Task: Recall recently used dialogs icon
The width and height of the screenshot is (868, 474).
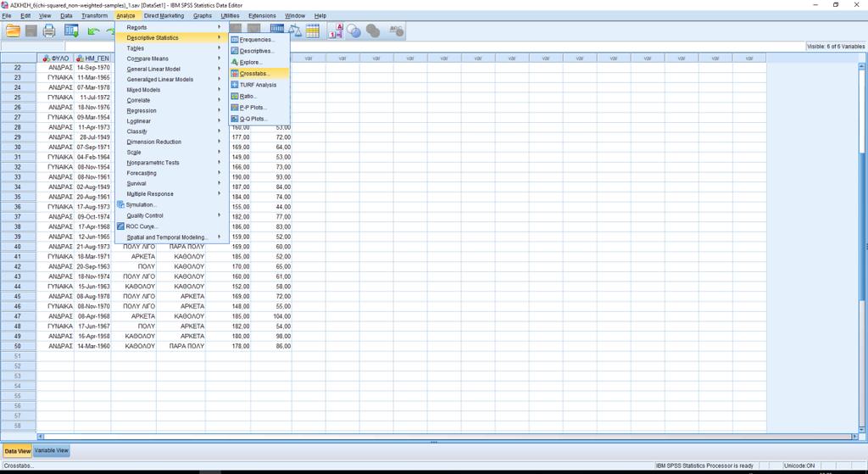Action: coord(71,31)
